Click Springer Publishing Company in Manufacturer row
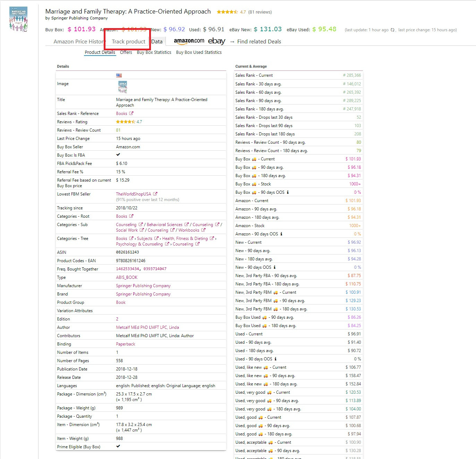This screenshot has height=459, width=476. 143,286
